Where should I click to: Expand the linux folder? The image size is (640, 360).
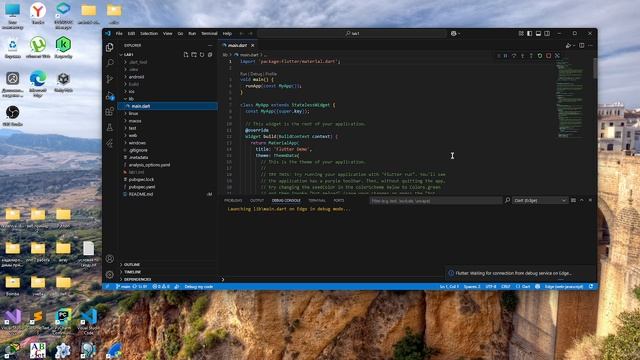click(167, 113)
